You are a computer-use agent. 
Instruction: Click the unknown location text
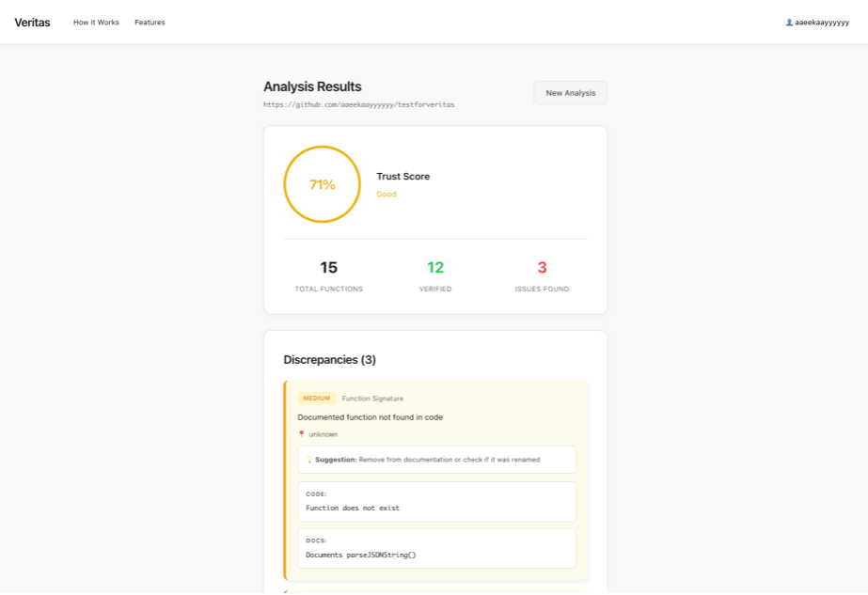(324, 434)
